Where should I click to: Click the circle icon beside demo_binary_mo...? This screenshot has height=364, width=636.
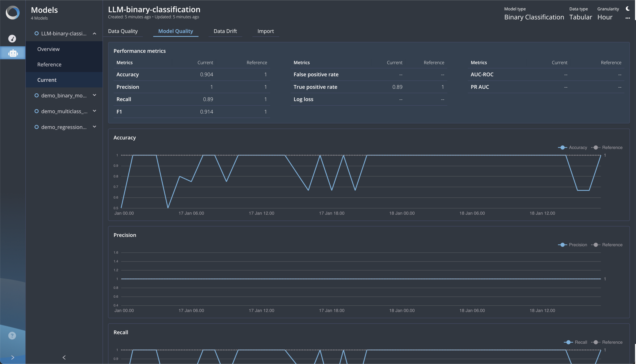click(37, 95)
